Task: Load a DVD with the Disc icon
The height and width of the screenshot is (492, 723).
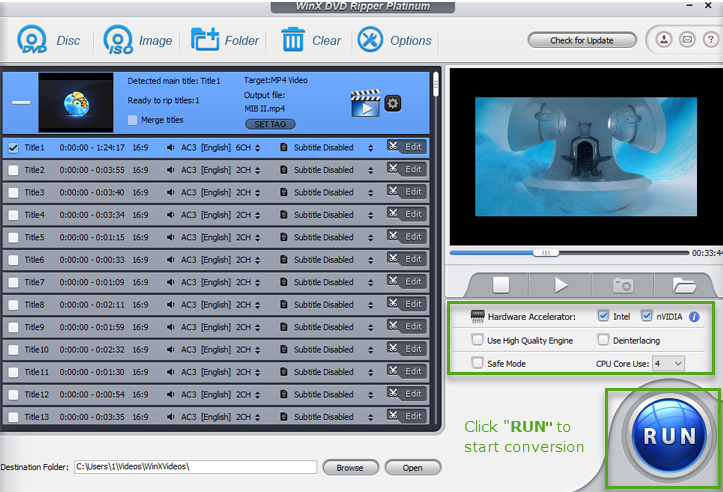Action: (48, 40)
